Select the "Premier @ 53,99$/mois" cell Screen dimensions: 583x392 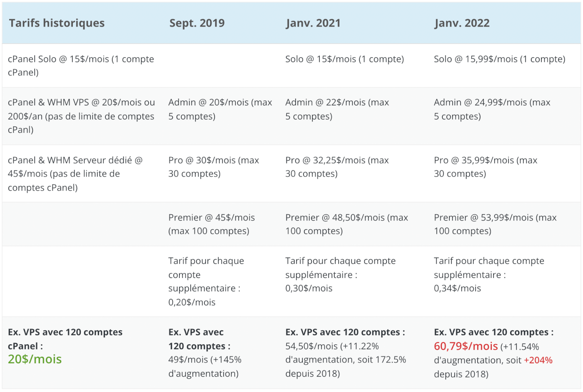pyautogui.click(x=495, y=224)
